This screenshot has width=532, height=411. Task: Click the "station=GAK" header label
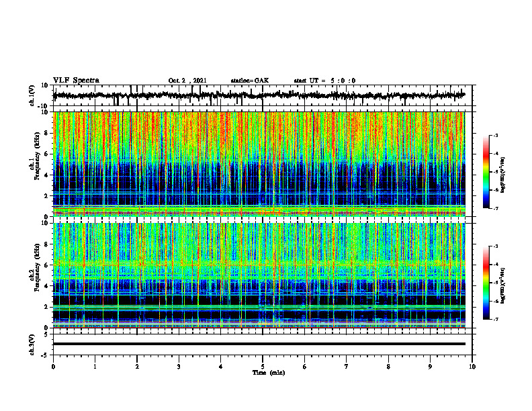[250, 81]
